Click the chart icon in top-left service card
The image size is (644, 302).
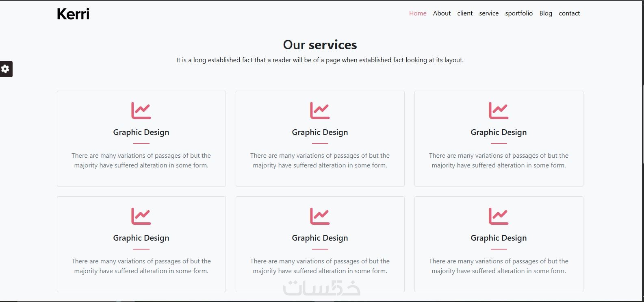[141, 111]
